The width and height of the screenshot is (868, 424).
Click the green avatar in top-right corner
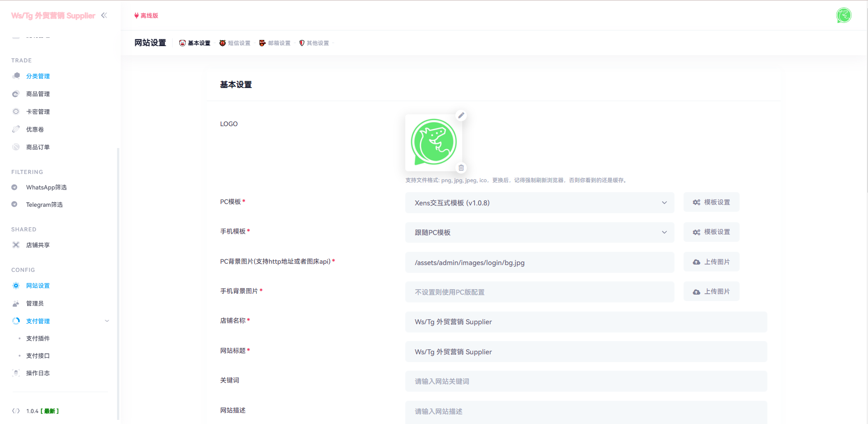(843, 15)
